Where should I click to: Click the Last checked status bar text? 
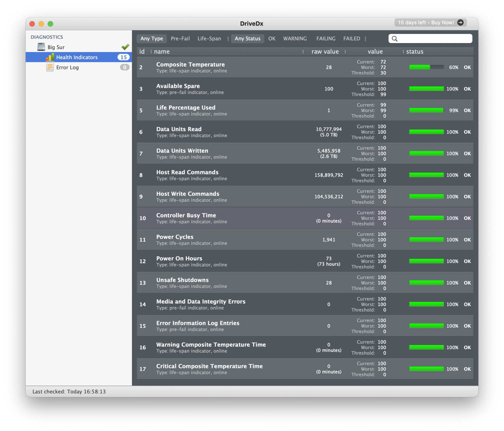(x=69, y=391)
